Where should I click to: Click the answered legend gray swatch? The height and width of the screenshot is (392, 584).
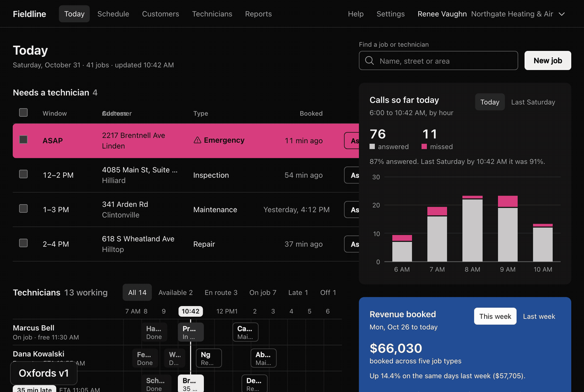pyautogui.click(x=372, y=147)
